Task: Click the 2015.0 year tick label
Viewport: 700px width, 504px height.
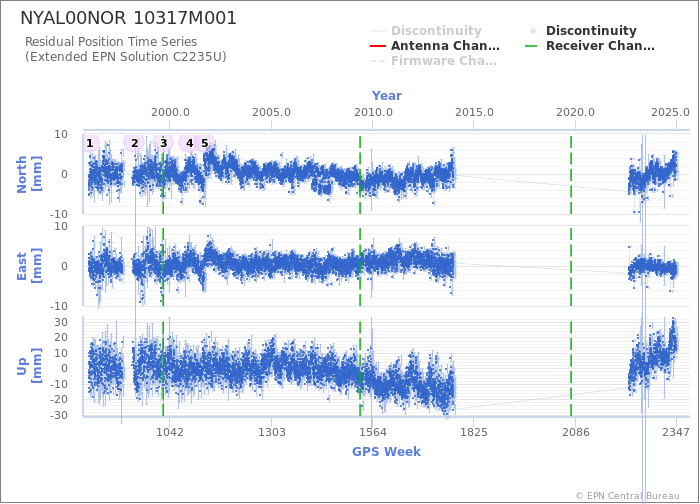Action: [x=474, y=112]
